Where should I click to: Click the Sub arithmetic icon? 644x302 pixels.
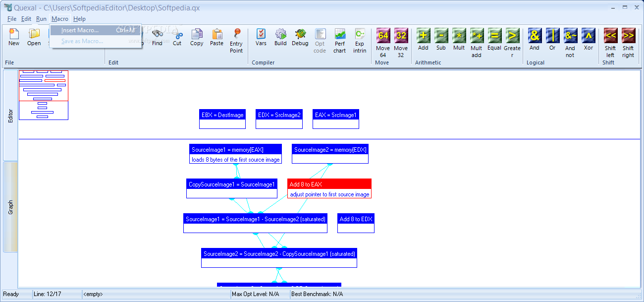[x=441, y=35]
